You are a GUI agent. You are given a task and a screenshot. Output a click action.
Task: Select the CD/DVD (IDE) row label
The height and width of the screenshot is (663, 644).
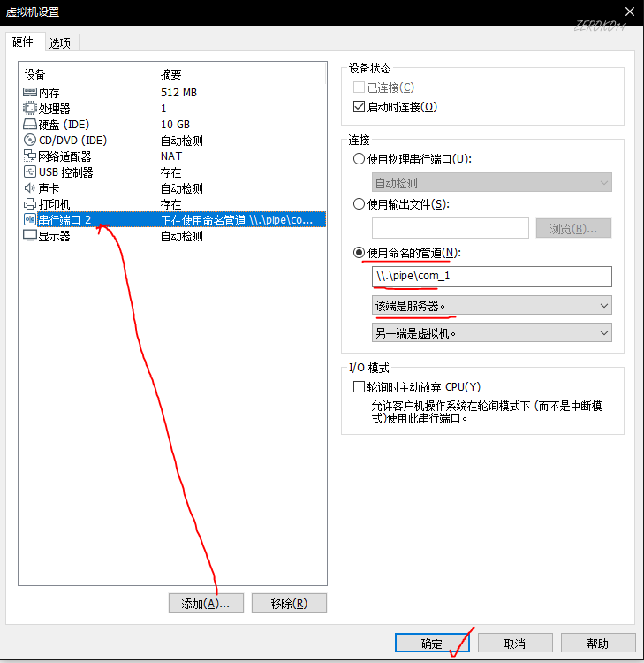[72, 141]
